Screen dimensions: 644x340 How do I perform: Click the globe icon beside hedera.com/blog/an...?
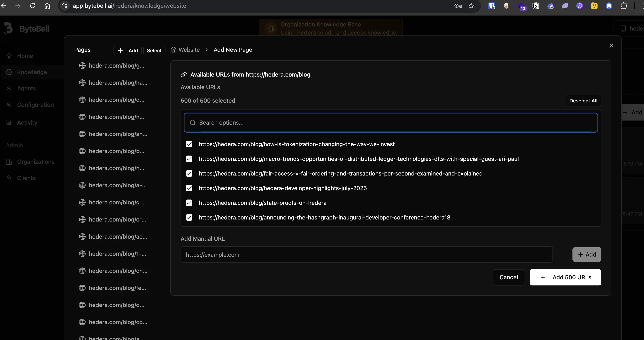(82, 134)
